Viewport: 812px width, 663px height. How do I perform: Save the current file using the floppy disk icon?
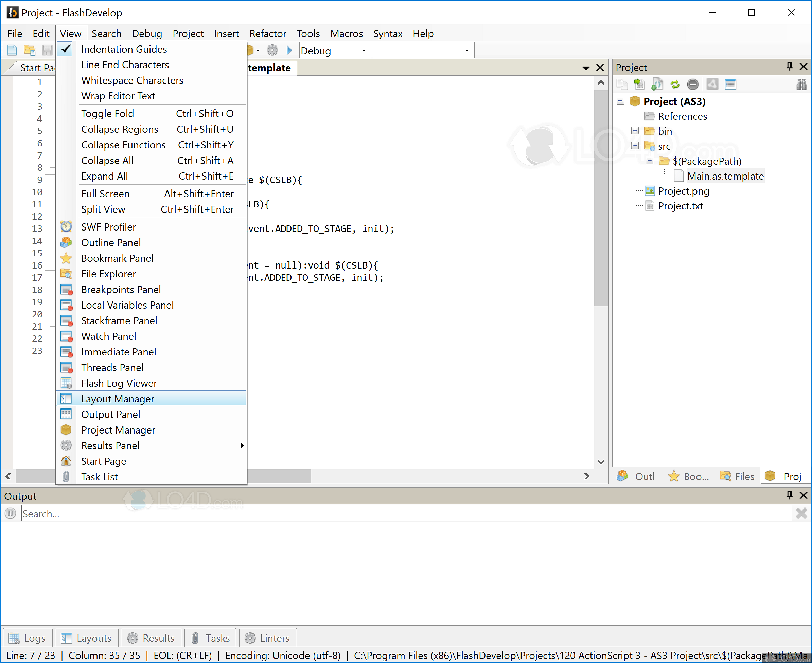point(47,50)
